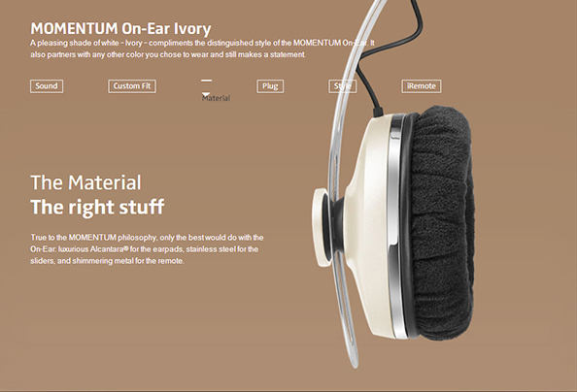Click the Ivory shade description paragraph

[x=202, y=49]
